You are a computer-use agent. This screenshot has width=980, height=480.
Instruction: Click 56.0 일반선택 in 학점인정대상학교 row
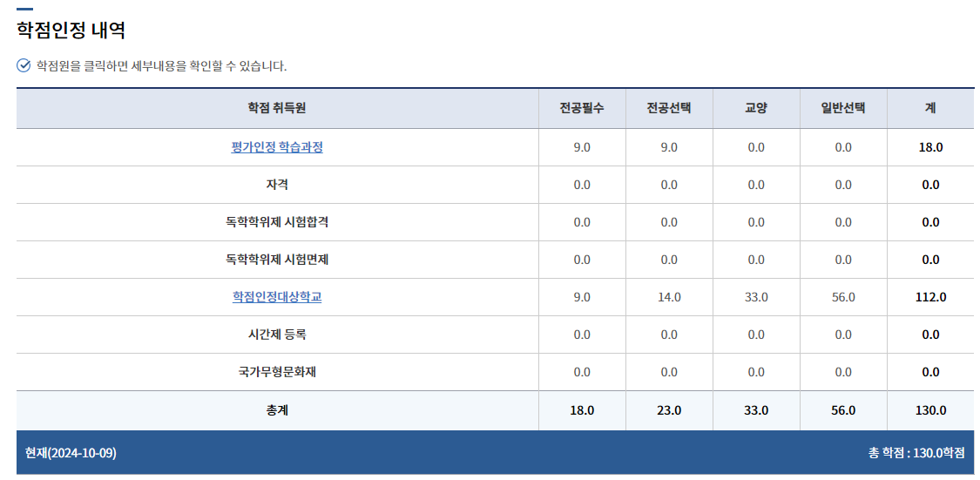(843, 298)
